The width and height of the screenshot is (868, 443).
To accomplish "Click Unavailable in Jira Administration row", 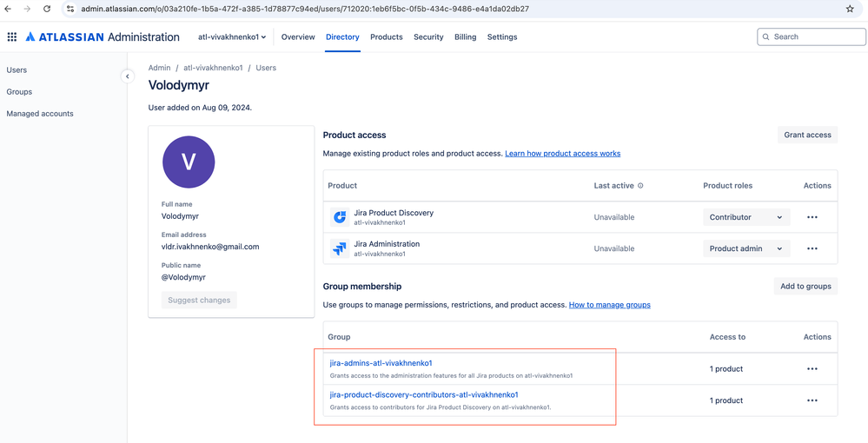I will 614,248.
